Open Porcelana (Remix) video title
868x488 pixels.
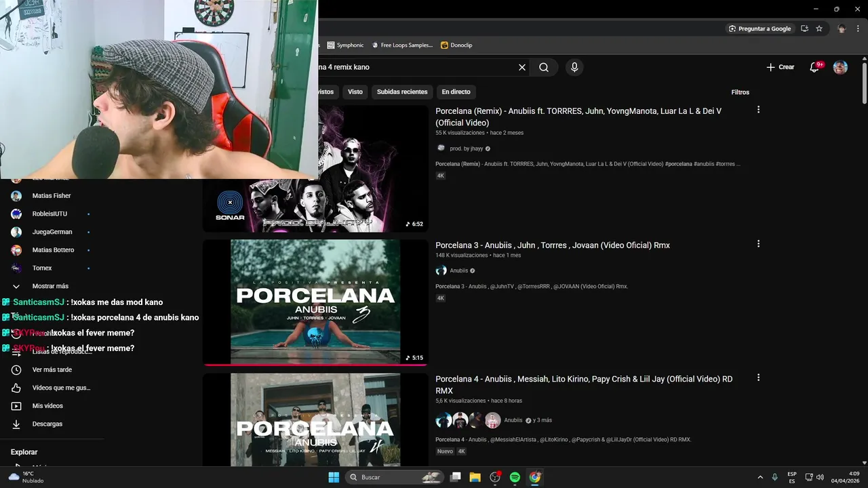[x=578, y=117]
